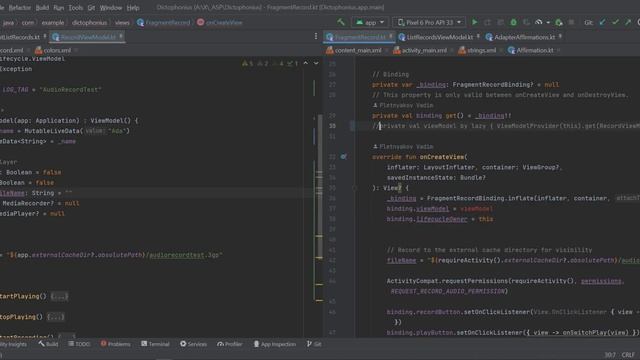Switch to ListRecordsViewModel.kt tab
This screenshot has width=640, height=360.
439,37
